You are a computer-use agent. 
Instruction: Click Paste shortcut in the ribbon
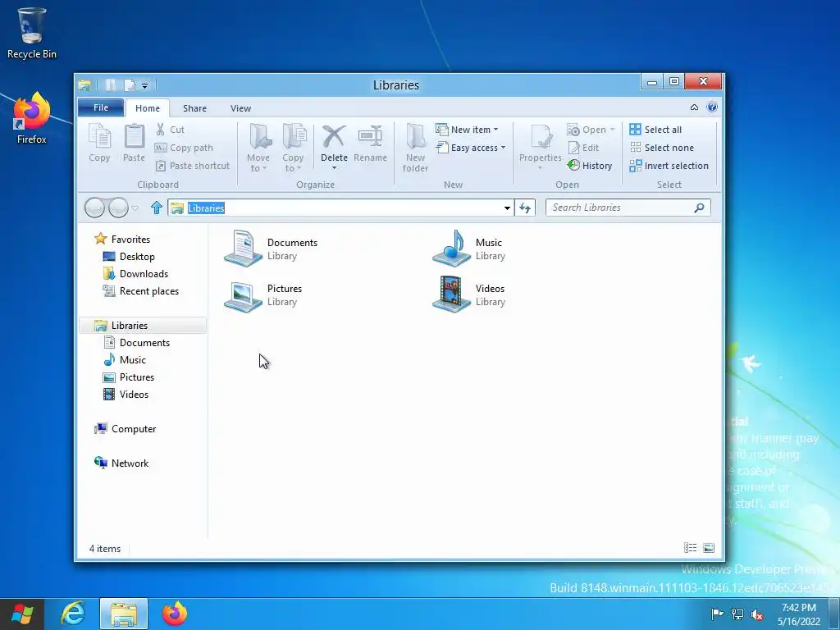tap(193, 166)
